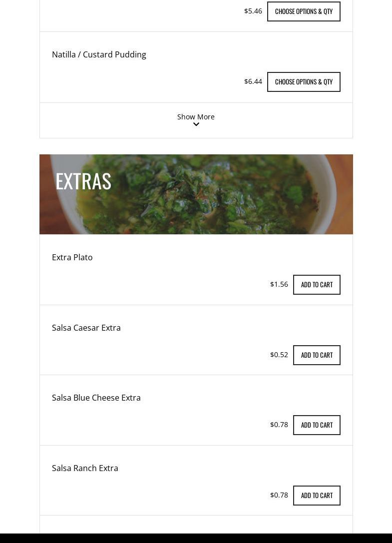392x543 pixels.
Task: Click the Extras category banner image
Action: [x=225, y=200]
